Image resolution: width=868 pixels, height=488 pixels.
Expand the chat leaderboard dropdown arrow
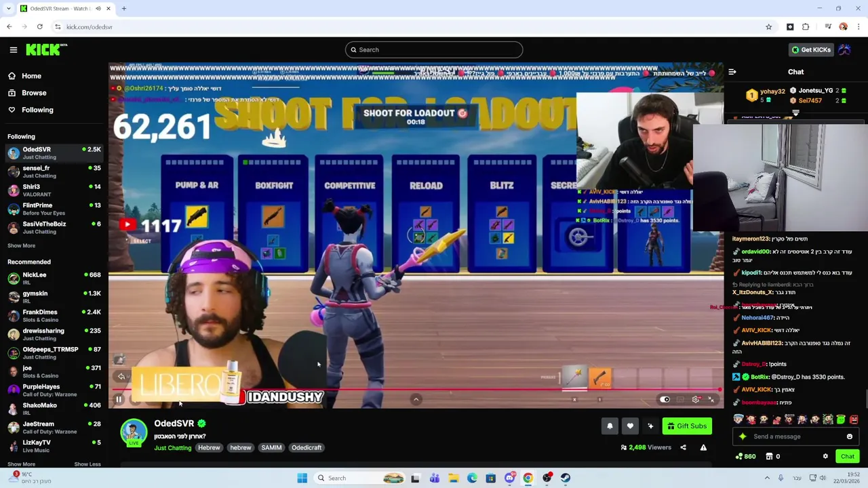pyautogui.click(x=795, y=113)
